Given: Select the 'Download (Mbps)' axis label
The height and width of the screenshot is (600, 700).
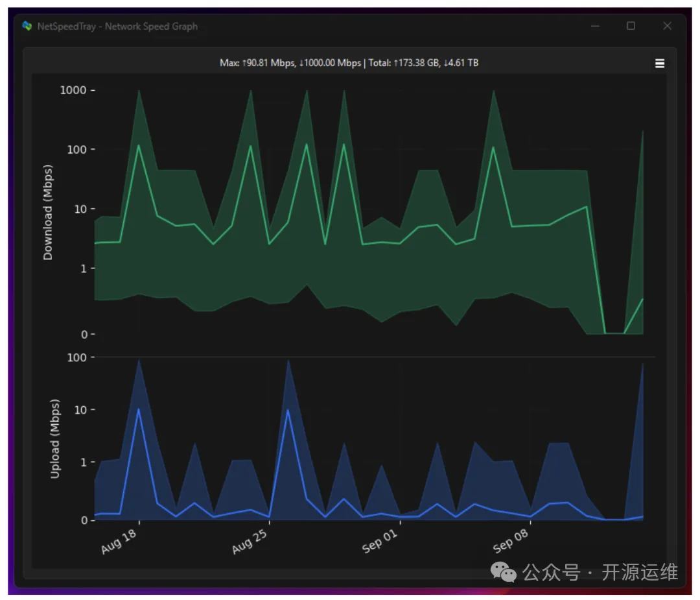Looking at the screenshot, I should coord(48,212).
